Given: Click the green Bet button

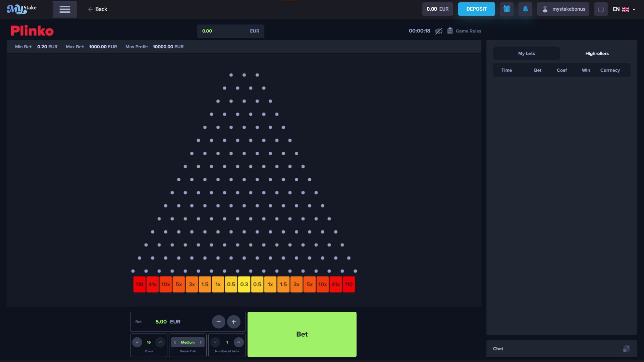Looking at the screenshot, I should (x=302, y=334).
